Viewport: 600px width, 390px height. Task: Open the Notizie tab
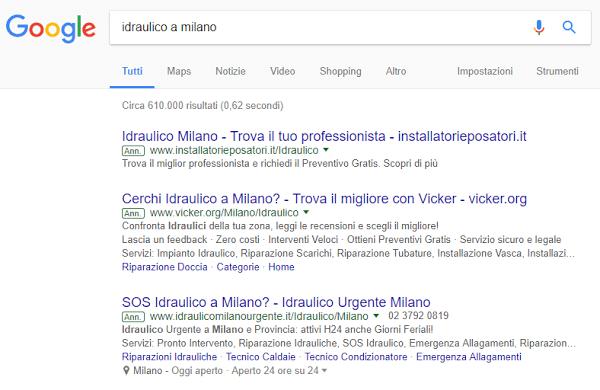[230, 71]
